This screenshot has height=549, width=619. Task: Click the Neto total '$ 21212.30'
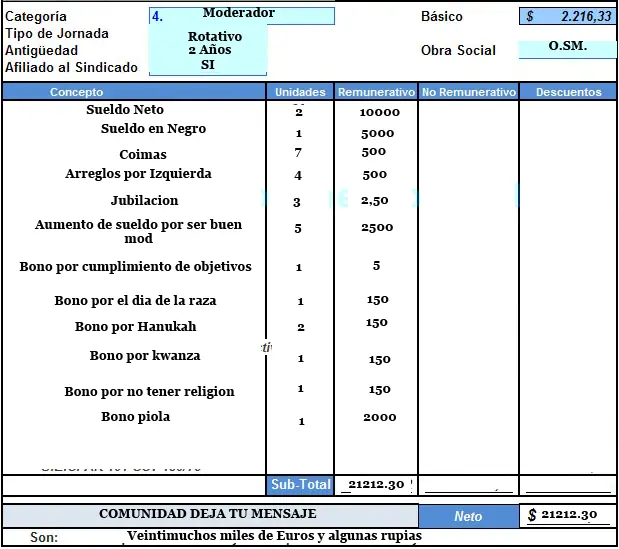pyautogui.click(x=563, y=514)
